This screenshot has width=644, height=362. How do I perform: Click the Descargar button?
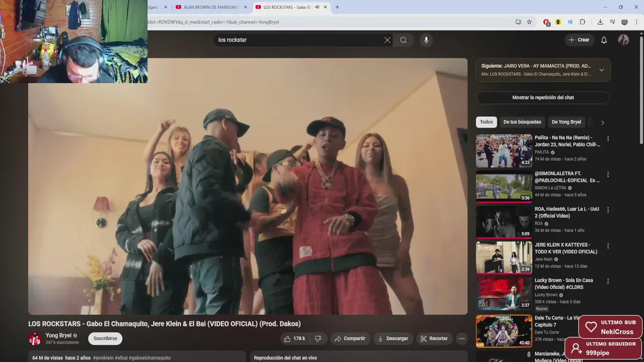coord(393,338)
